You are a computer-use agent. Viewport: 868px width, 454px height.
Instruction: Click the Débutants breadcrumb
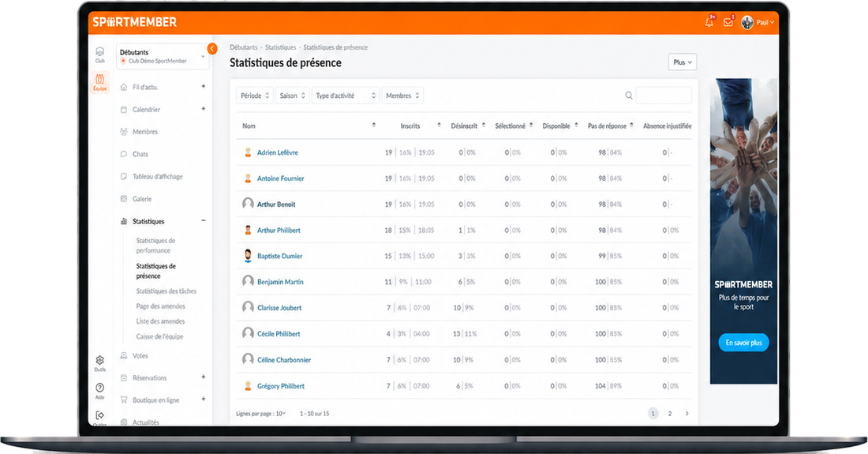click(x=244, y=47)
